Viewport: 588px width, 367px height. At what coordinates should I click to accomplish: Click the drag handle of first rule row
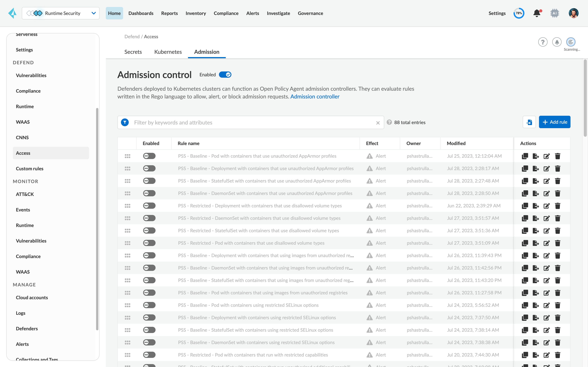pos(128,156)
